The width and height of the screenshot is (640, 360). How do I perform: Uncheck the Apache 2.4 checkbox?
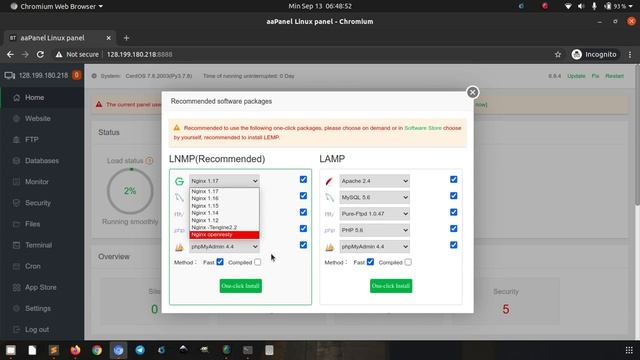pos(453,179)
